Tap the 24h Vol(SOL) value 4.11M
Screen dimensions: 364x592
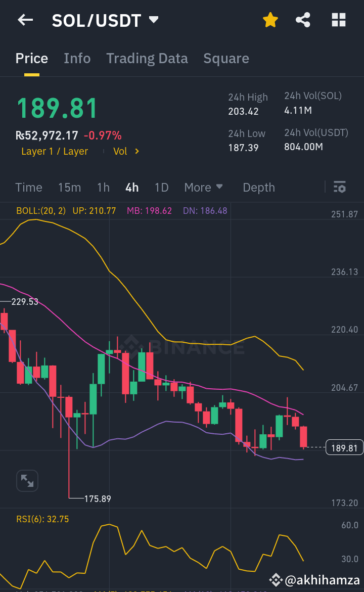(298, 111)
